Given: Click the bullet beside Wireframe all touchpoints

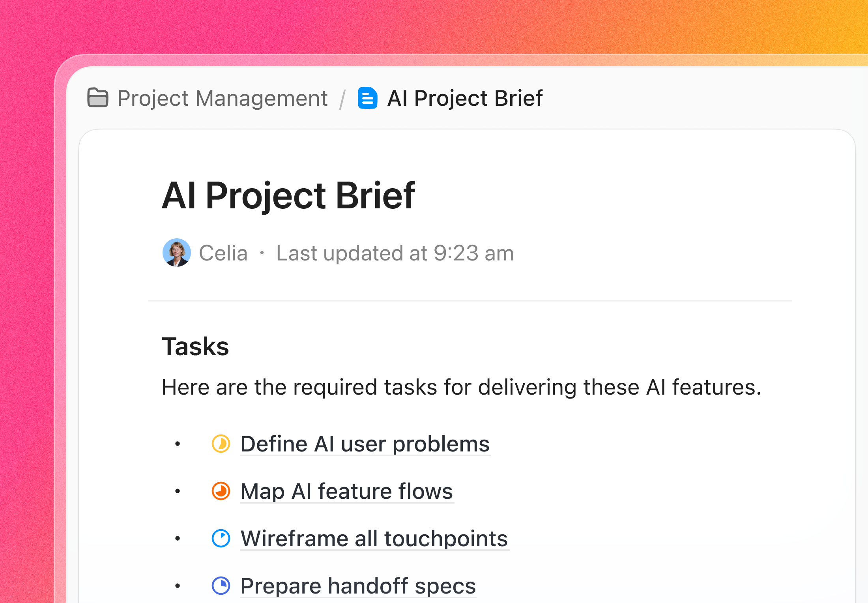Looking at the screenshot, I should [x=178, y=539].
